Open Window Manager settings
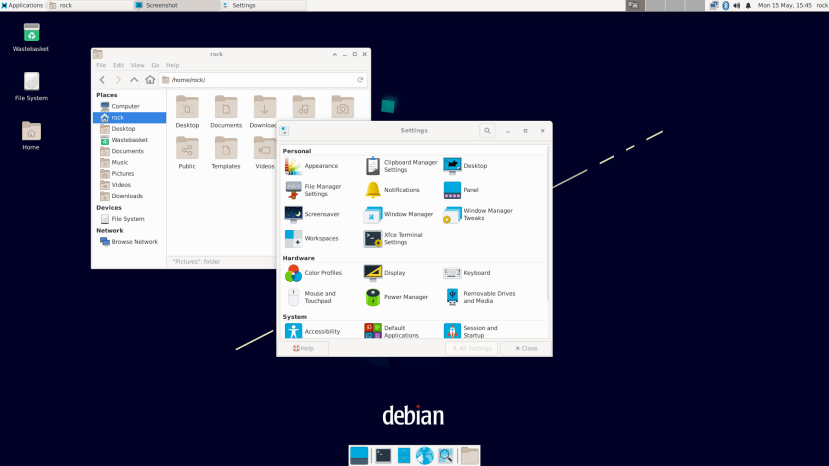Screen dimensions: 829x466 (x=399, y=214)
